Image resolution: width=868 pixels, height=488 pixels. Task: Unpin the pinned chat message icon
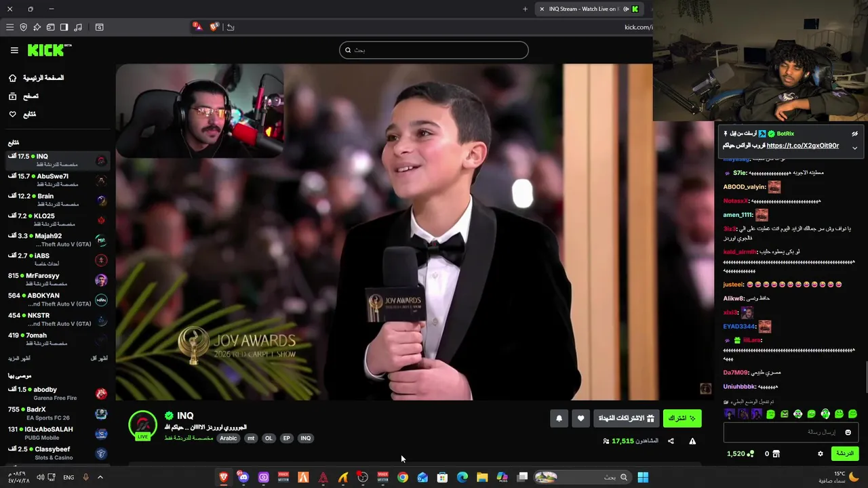(854, 134)
